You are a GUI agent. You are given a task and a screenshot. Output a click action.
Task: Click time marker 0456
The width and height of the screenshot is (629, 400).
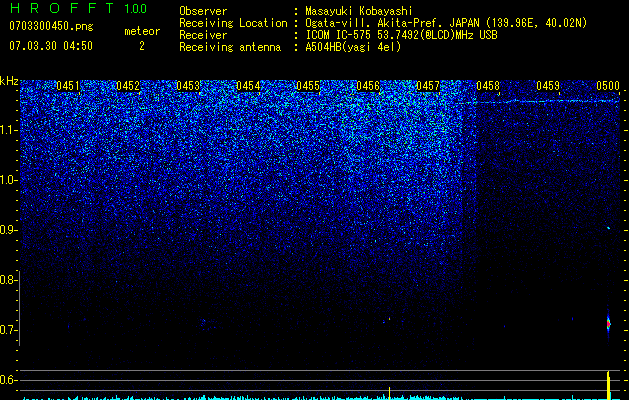368,86
